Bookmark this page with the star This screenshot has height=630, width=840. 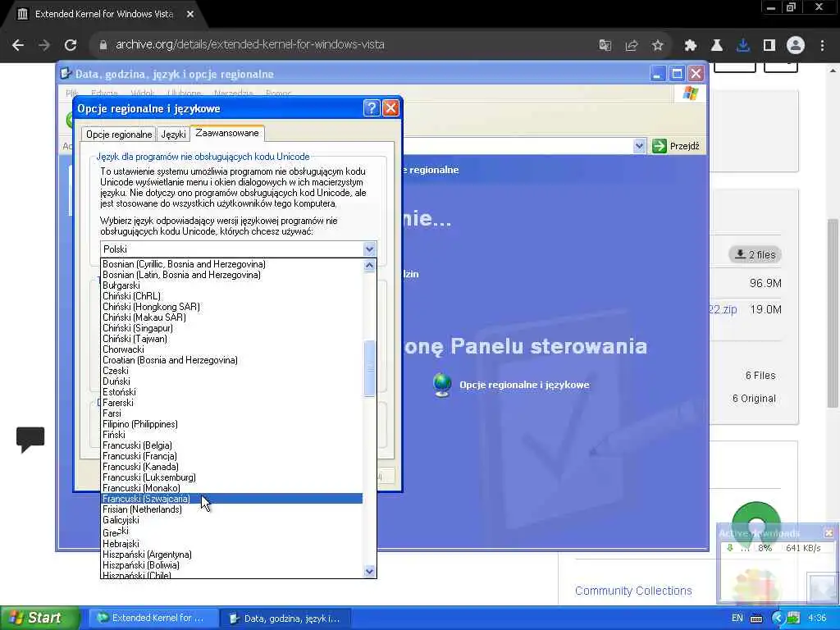tap(657, 45)
